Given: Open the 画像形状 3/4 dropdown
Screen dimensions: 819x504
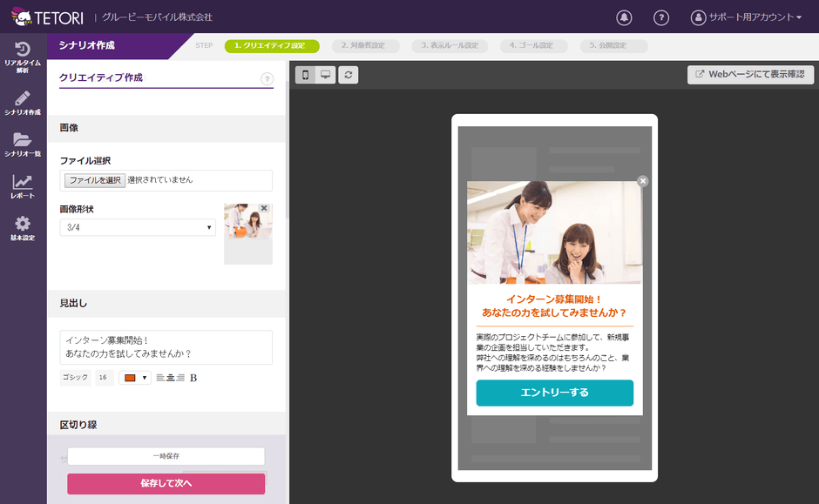Looking at the screenshot, I should 138,227.
